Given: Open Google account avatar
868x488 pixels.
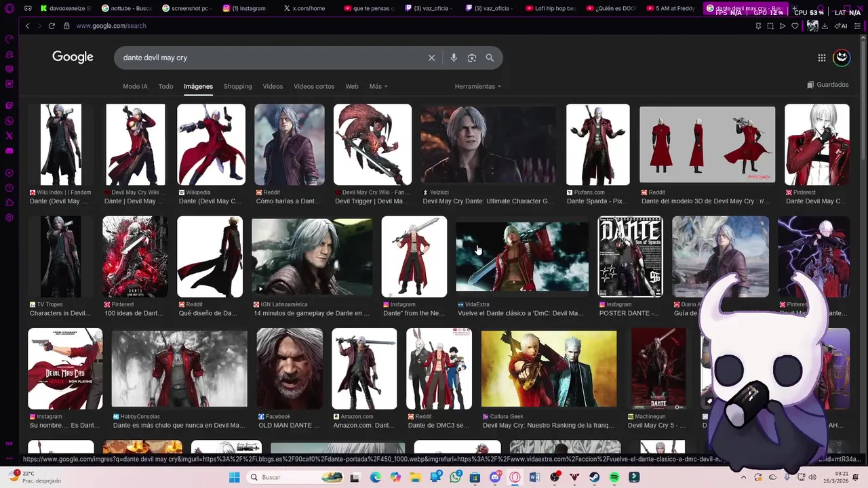Looking at the screenshot, I should 842,58.
